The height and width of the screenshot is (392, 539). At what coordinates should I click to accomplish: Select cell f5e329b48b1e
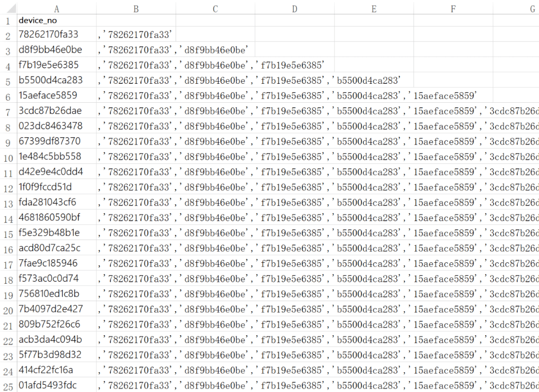[57, 232]
